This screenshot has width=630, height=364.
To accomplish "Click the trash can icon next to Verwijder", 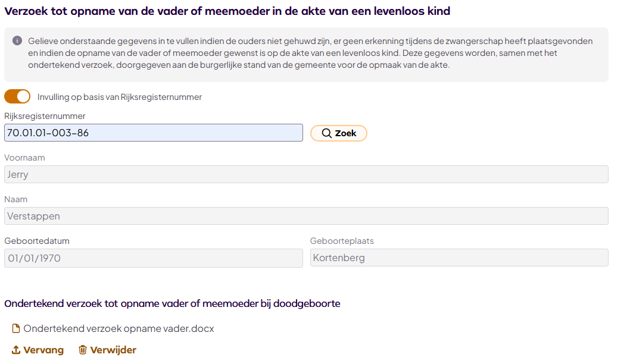I will coord(83,350).
